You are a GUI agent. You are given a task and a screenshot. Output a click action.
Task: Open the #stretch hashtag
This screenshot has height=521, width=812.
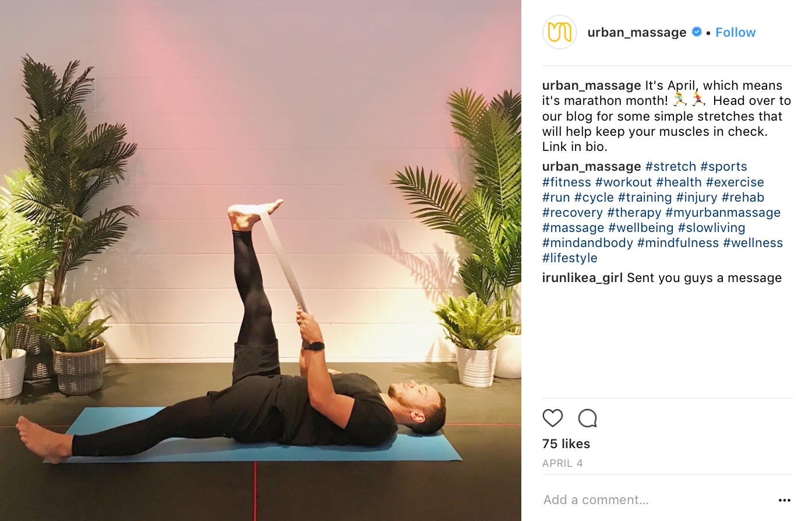[x=670, y=167]
